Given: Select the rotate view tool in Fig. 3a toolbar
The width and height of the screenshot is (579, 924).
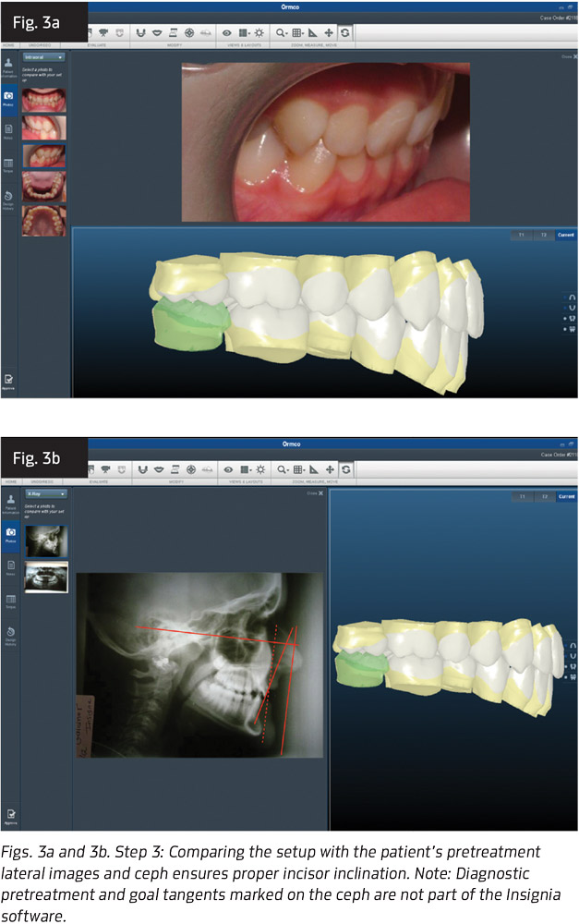Looking at the screenshot, I should (x=344, y=32).
